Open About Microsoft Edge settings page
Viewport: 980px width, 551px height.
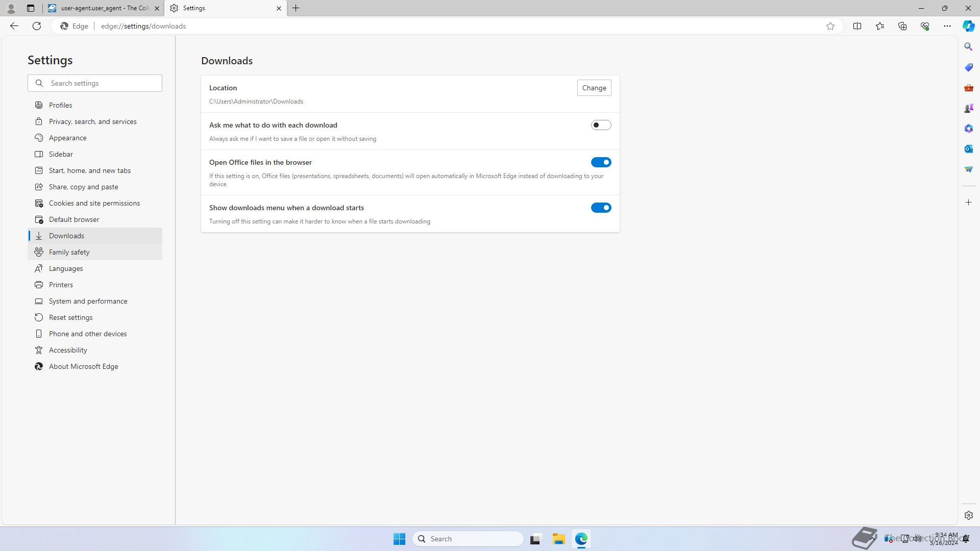coord(83,366)
